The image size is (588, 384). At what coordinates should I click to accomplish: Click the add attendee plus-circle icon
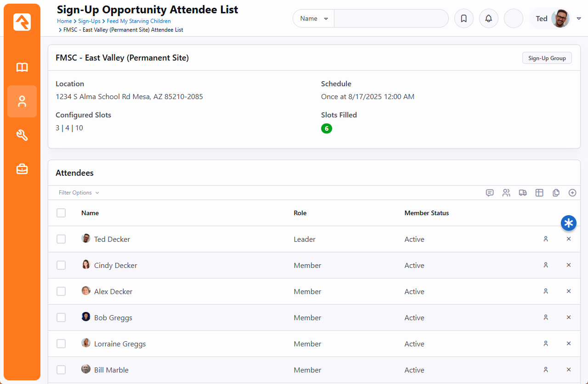click(572, 193)
